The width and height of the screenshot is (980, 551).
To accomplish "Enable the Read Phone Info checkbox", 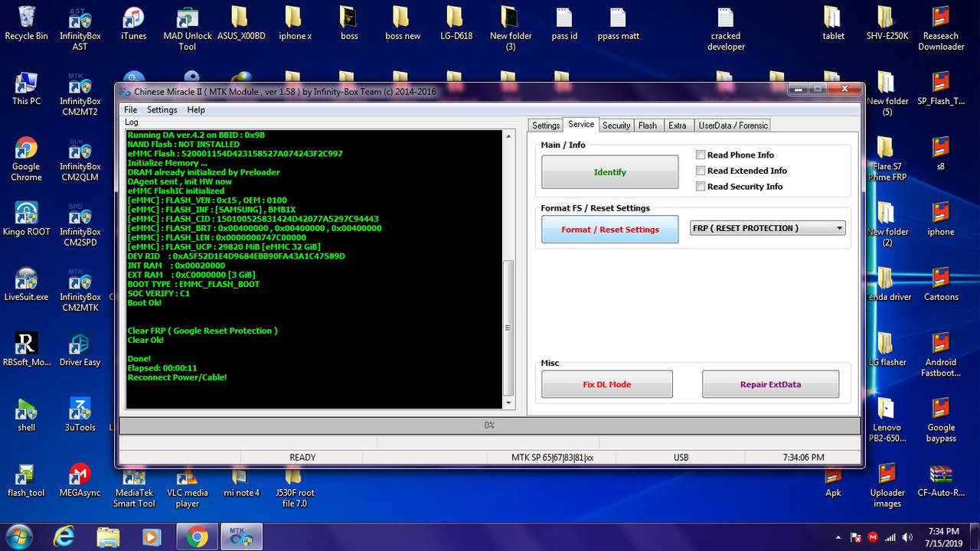I will click(701, 155).
